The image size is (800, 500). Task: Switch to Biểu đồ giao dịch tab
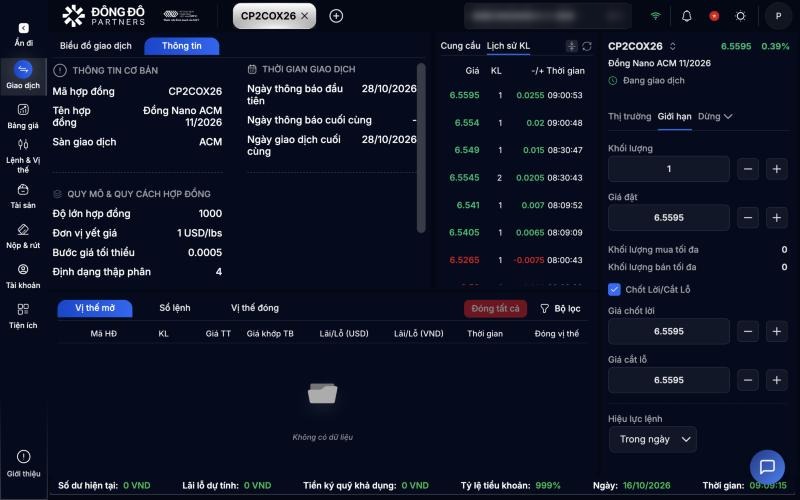tap(95, 46)
